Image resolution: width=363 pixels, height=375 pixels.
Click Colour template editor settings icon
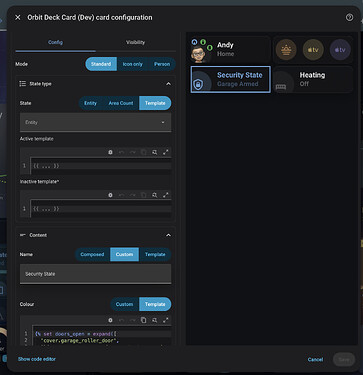click(110, 320)
